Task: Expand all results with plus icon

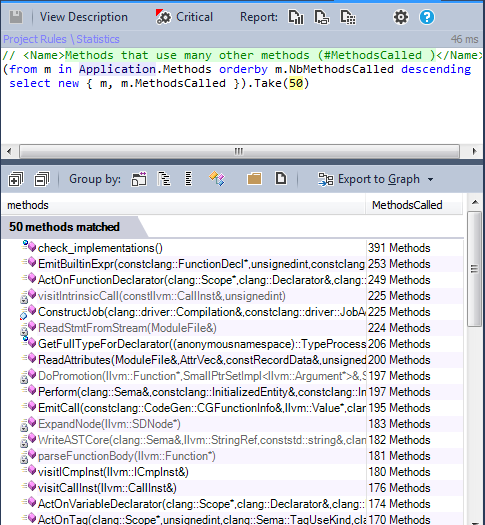Action: tap(16, 179)
